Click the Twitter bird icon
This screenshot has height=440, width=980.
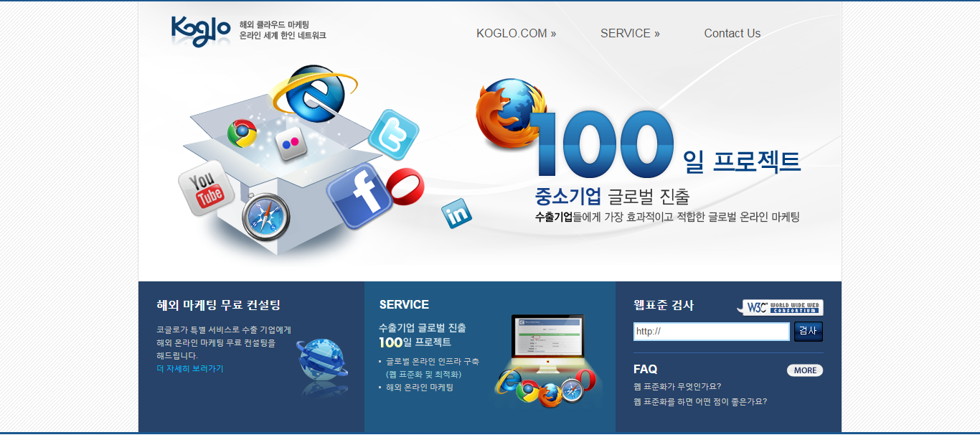[393, 134]
